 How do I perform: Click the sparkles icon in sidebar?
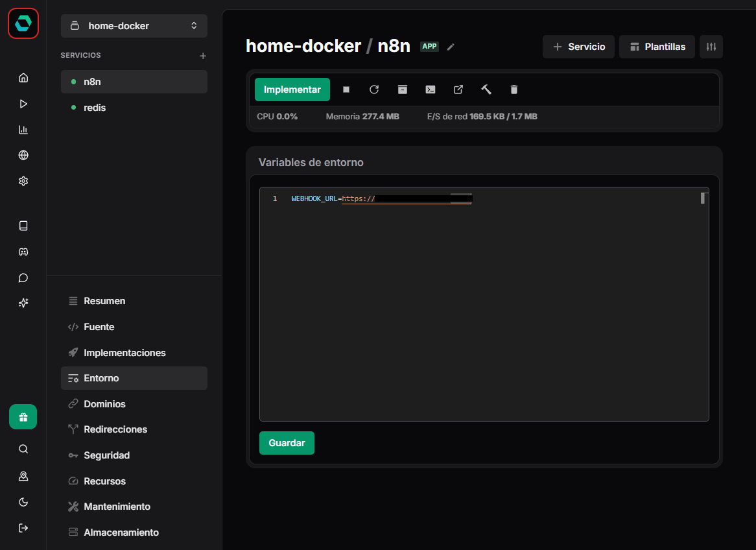pyautogui.click(x=23, y=303)
